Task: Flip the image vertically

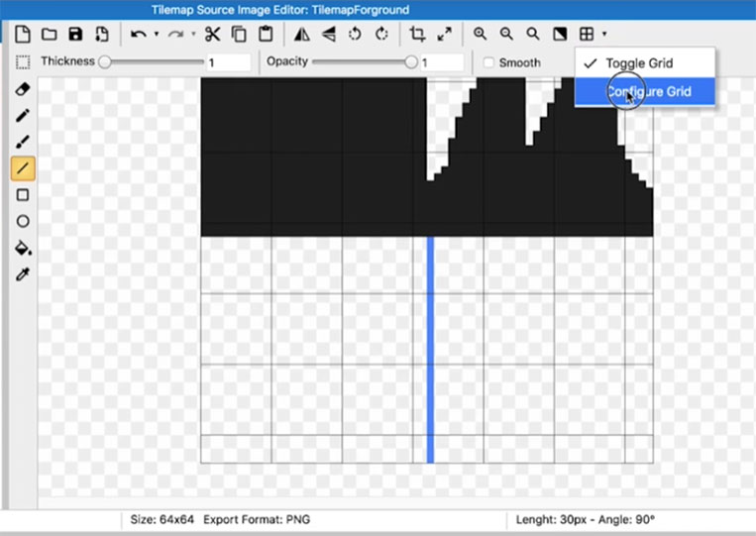Action: click(x=329, y=35)
